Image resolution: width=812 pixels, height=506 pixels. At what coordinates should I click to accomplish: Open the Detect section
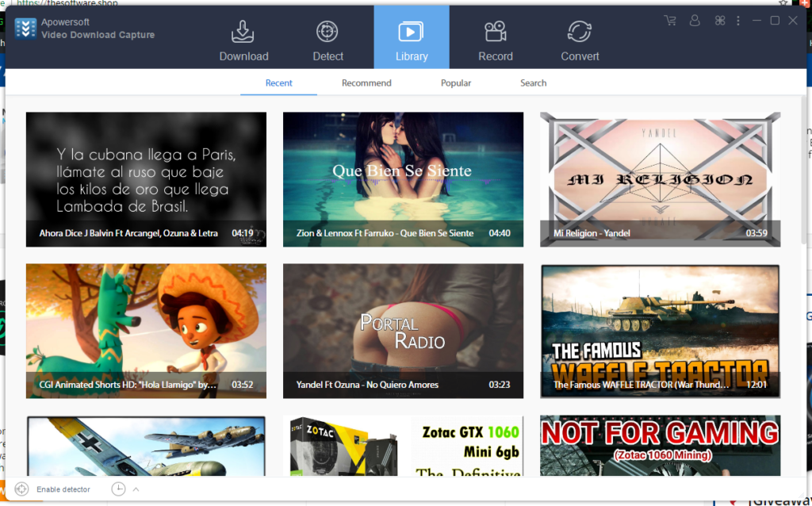point(327,40)
